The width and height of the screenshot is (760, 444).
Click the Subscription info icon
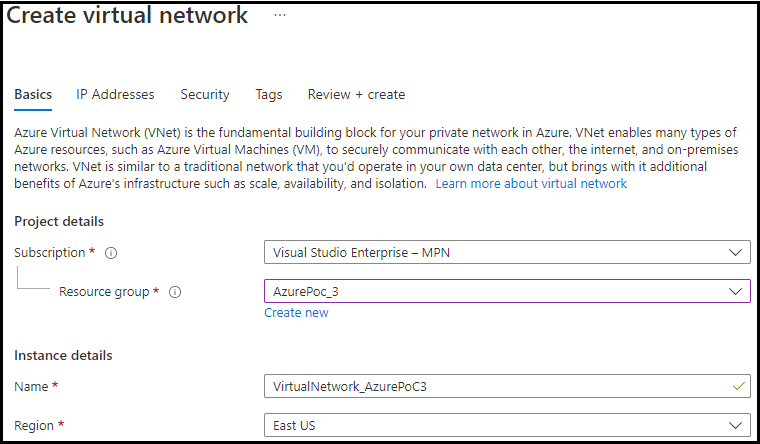tap(111, 253)
